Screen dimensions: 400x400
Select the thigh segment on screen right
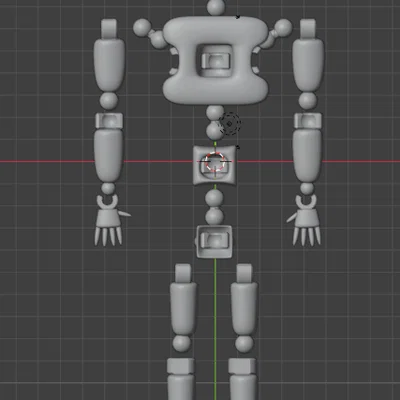click(x=244, y=308)
